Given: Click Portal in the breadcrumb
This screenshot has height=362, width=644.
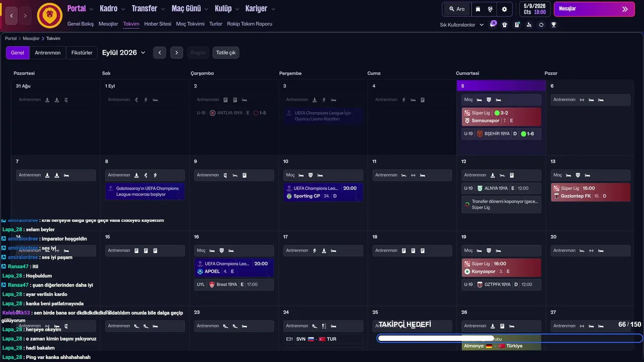Looking at the screenshot, I should pyautogui.click(x=11, y=38).
